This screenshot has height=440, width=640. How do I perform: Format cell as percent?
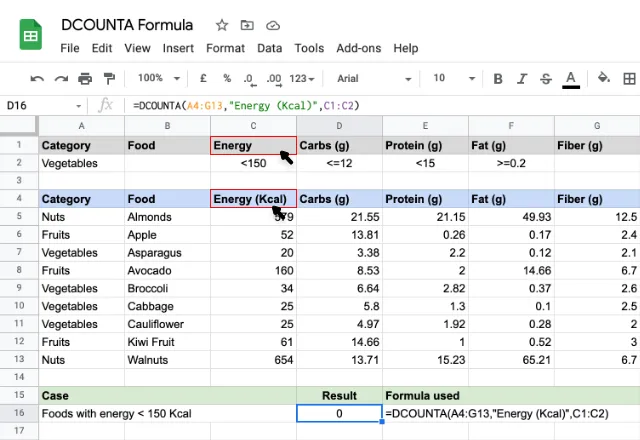(227, 78)
